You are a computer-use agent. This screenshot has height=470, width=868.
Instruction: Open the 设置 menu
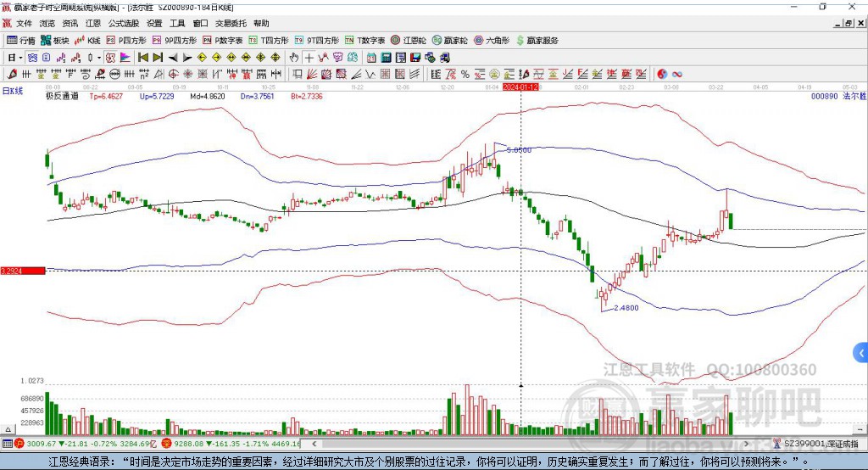coord(154,23)
